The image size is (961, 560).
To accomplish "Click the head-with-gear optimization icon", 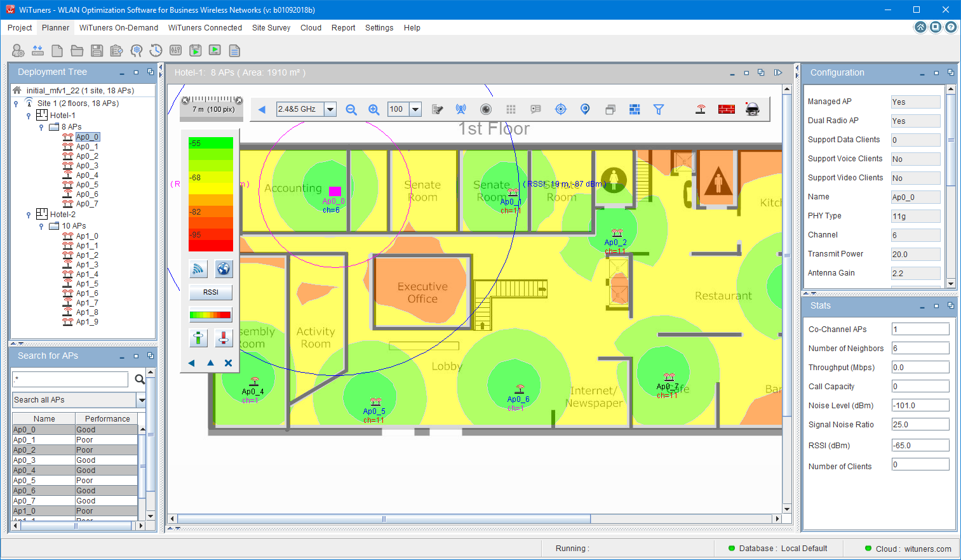I will click(x=136, y=50).
